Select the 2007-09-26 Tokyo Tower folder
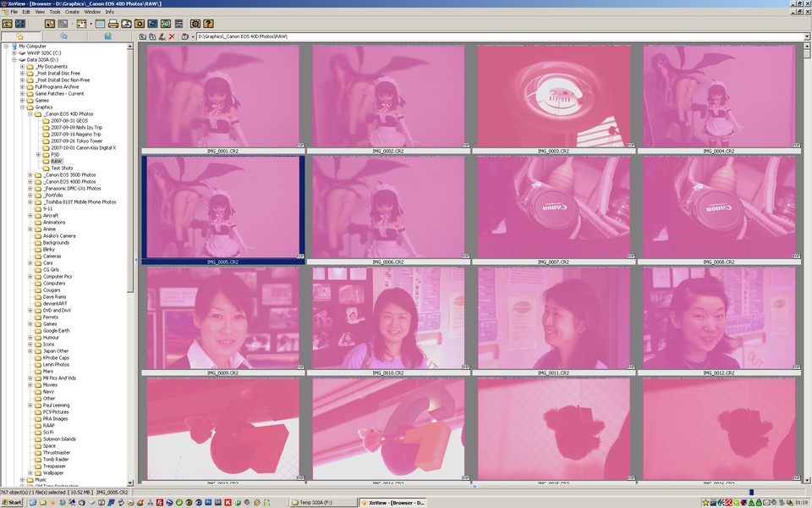The image size is (812, 508). pyautogui.click(x=77, y=141)
